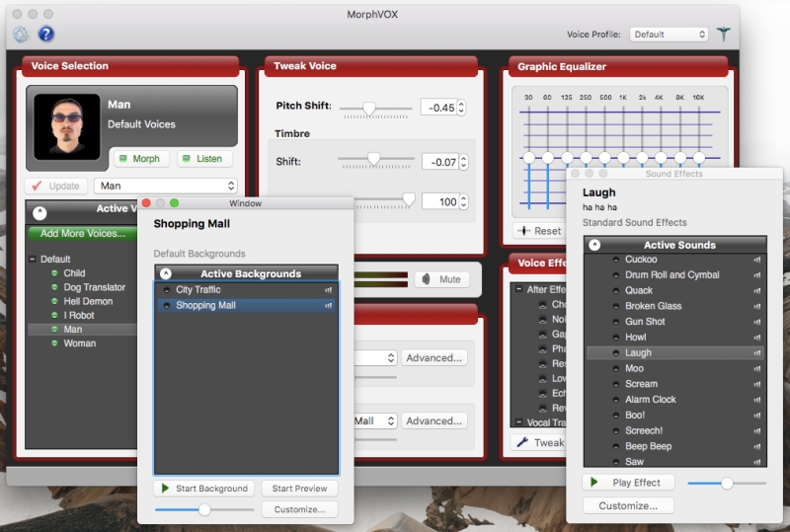Image resolution: width=790 pixels, height=532 pixels.
Task: Open the blue help question mark icon
Action: click(45, 34)
